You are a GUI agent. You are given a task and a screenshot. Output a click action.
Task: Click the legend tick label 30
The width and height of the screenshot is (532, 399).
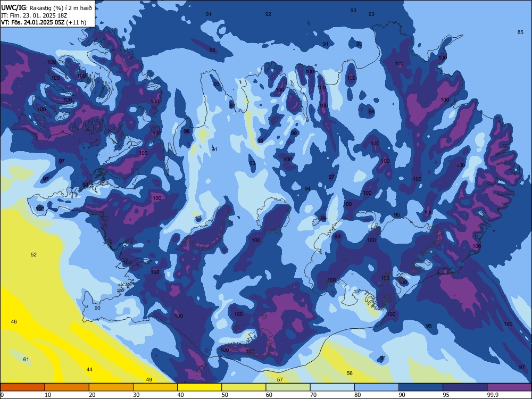coord(136,395)
